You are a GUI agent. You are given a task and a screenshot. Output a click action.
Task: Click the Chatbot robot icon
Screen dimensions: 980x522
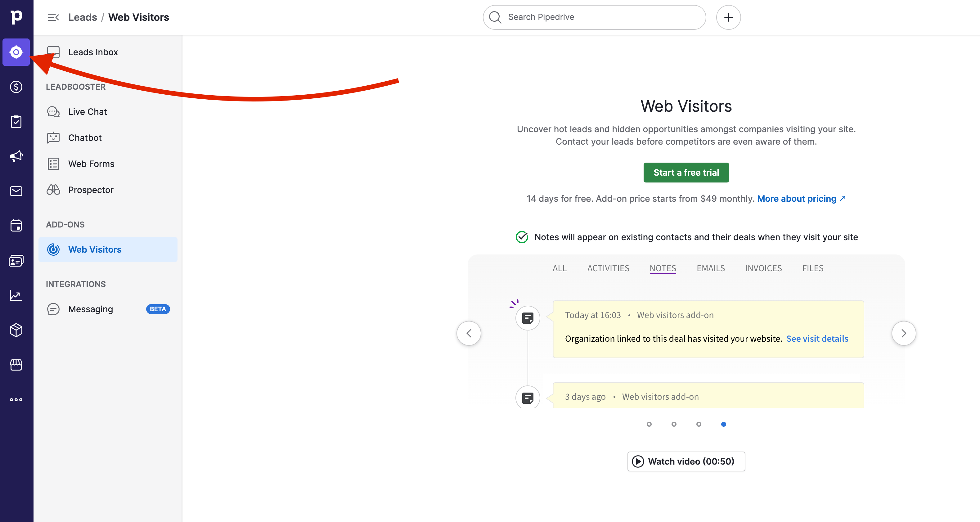pos(53,138)
